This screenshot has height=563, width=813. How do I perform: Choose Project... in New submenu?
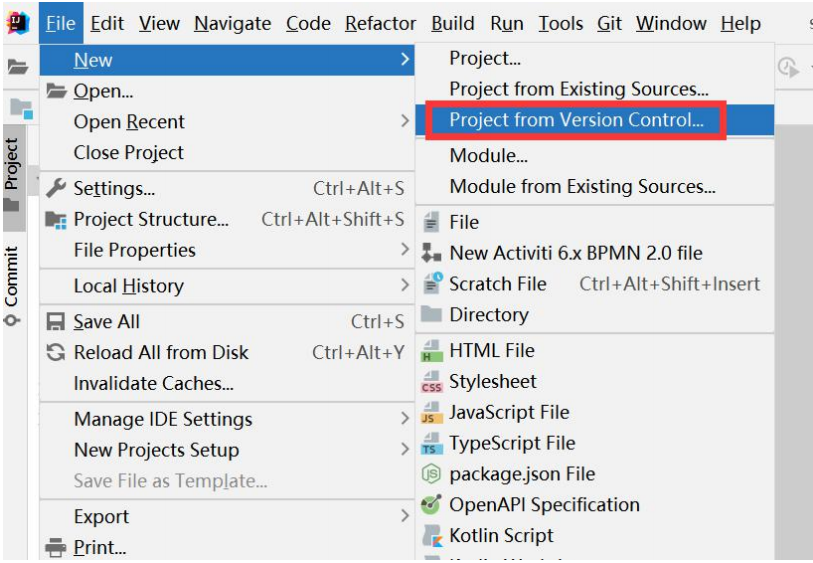595,58
